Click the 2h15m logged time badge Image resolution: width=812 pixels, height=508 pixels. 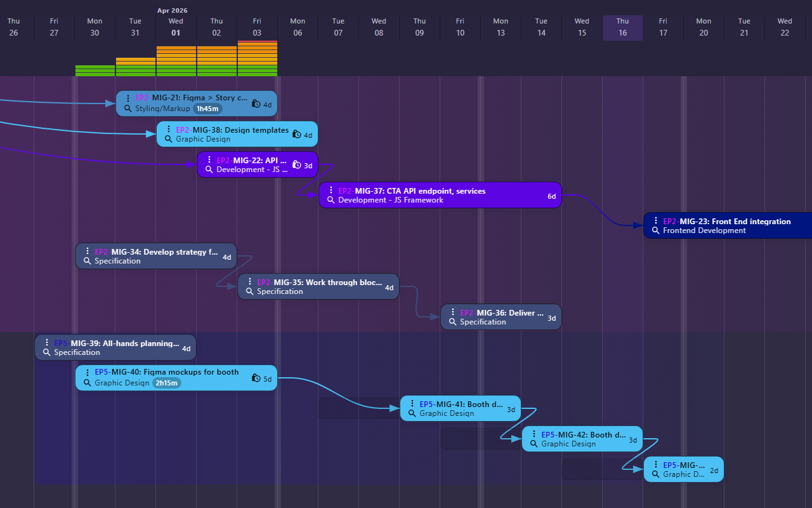(167, 383)
